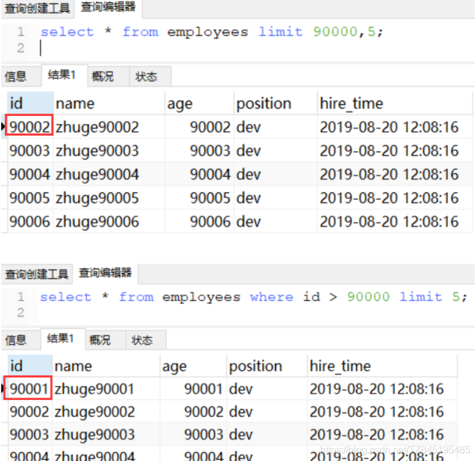Viewport: 476px width, 461px height.
Task: Open the lower 查询创建工具 tab
Action: tap(37, 274)
